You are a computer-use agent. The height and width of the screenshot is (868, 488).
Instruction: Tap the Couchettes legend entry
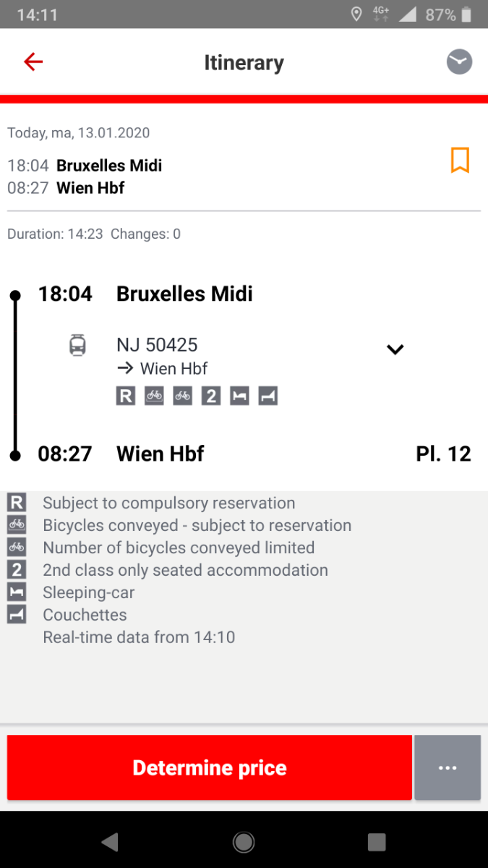85,615
